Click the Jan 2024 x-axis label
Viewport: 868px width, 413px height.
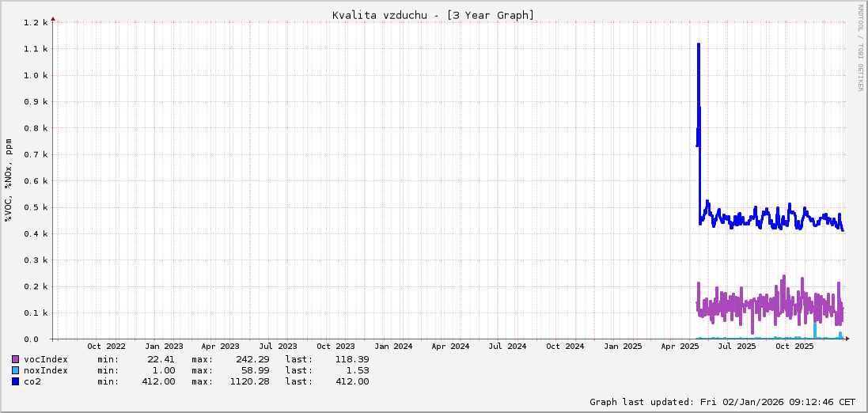tap(393, 347)
